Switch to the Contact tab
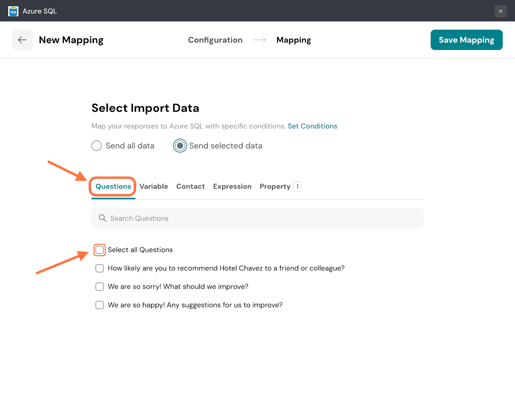The width and height of the screenshot is (515, 420). point(190,187)
